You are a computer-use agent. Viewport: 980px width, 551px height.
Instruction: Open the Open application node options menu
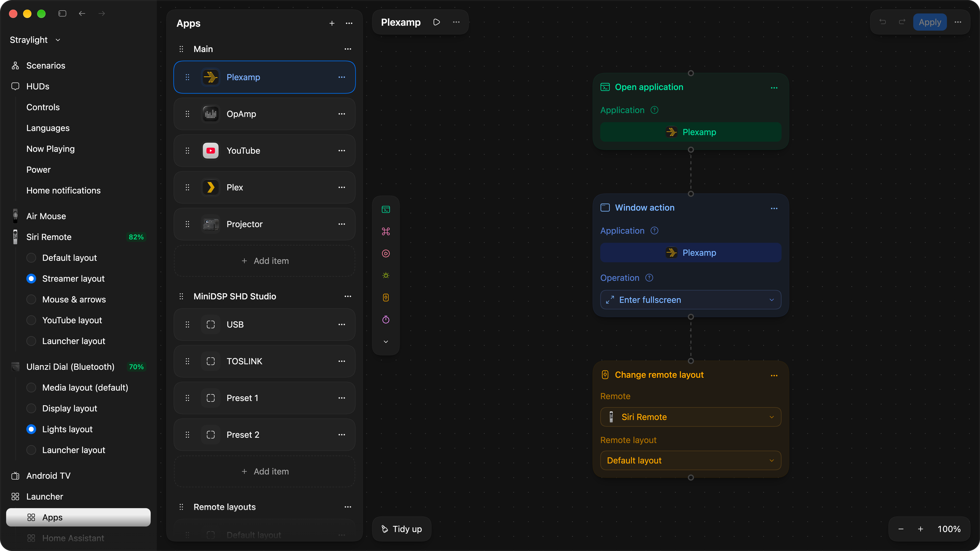pyautogui.click(x=774, y=88)
